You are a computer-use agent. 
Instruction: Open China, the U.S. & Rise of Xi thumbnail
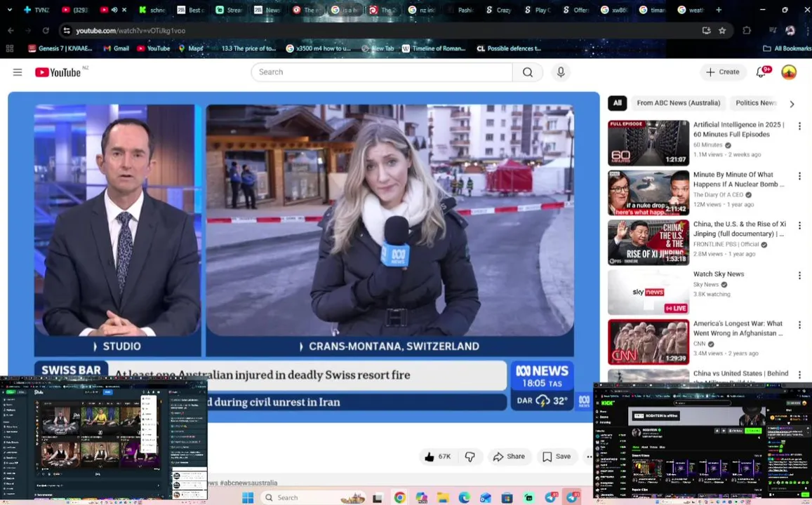coord(648,242)
